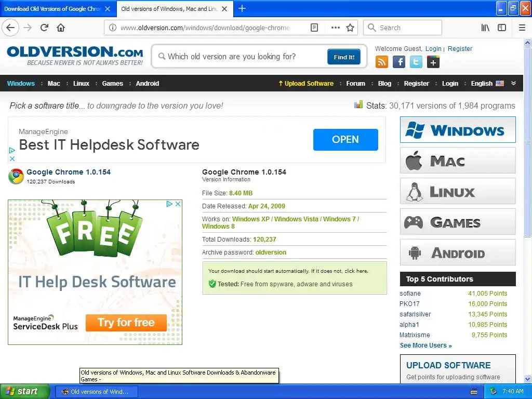Select Games in the navigation bar
The image size is (532, 399).
tap(112, 84)
